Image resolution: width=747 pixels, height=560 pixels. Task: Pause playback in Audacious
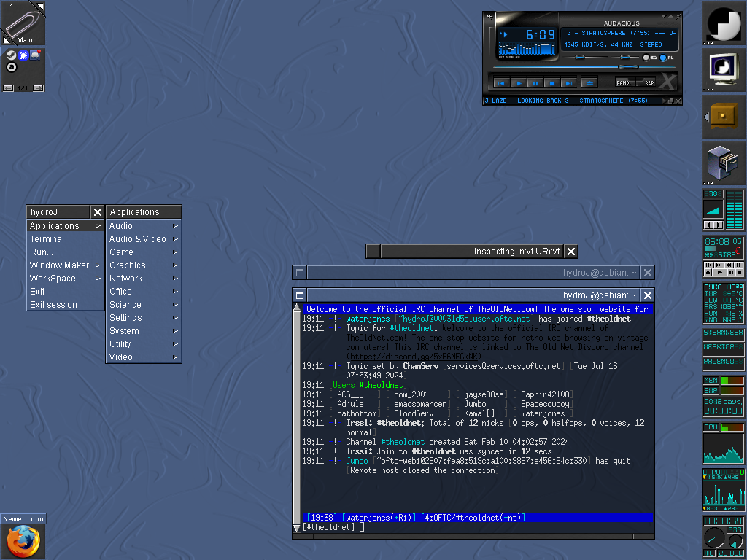535,83
